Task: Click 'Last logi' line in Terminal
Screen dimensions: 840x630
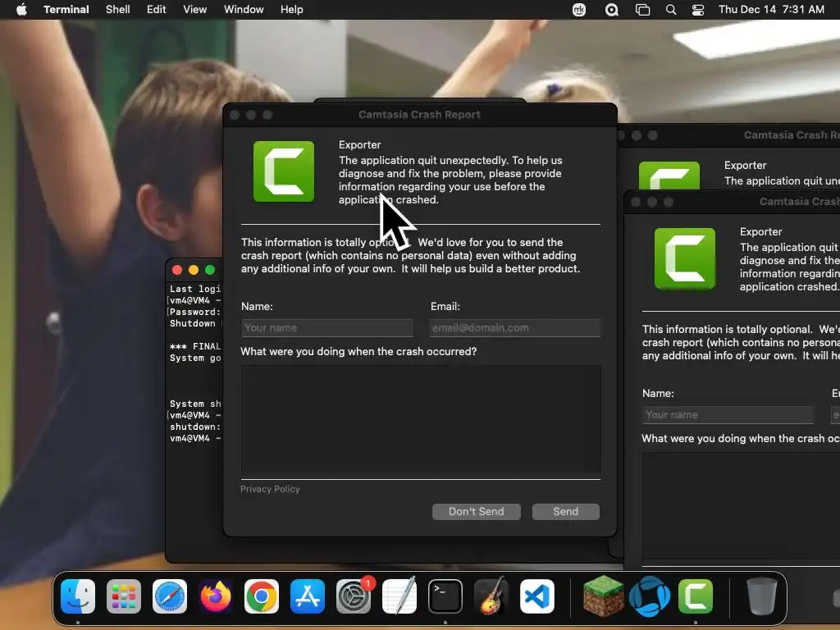Action: pos(195,290)
